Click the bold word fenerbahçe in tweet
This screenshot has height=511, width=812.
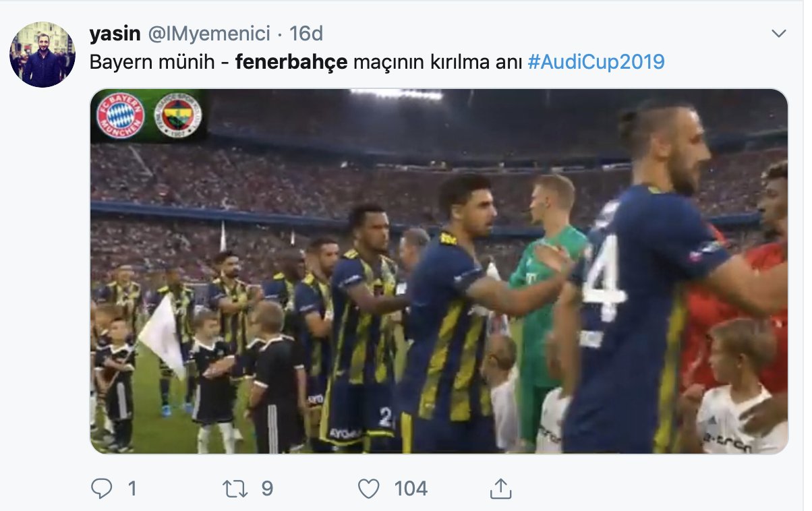click(x=291, y=62)
